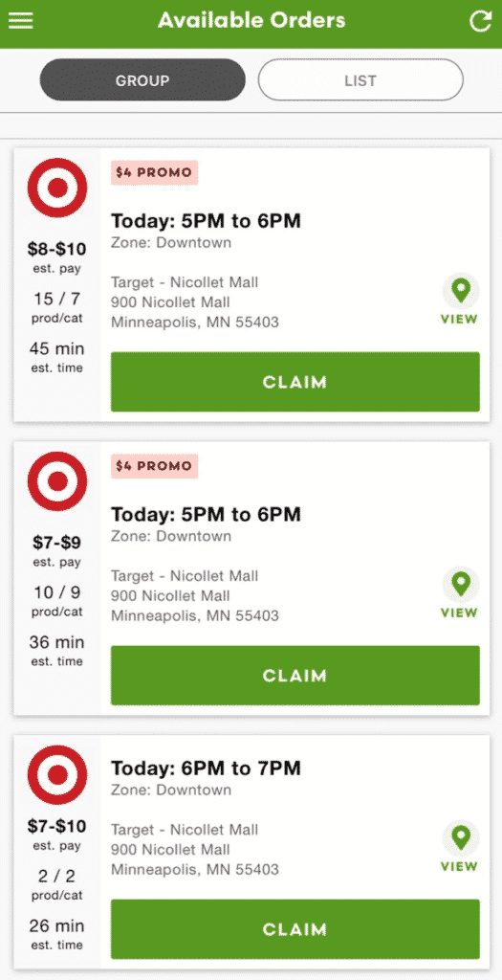This screenshot has height=980, width=502.
Task: Claim the $8-$10 order
Action: pyautogui.click(x=295, y=382)
